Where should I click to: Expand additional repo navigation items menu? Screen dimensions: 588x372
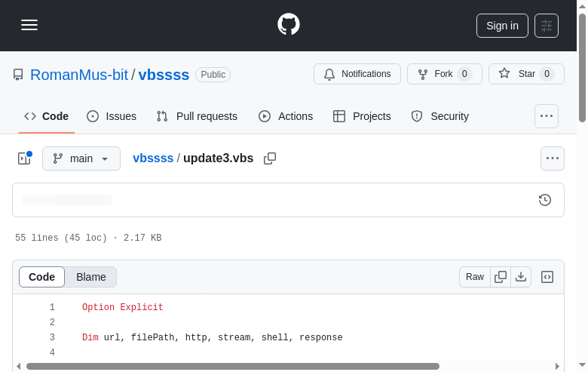(x=547, y=116)
